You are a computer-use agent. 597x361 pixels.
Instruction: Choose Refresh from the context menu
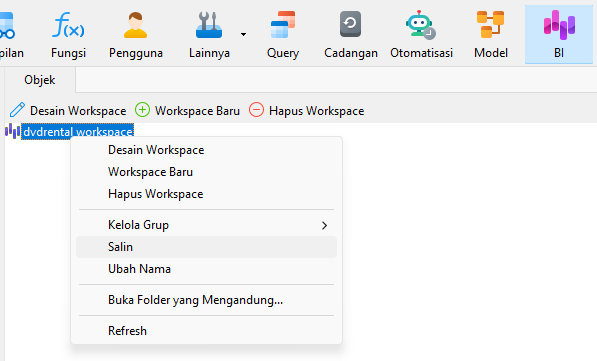click(x=206, y=331)
